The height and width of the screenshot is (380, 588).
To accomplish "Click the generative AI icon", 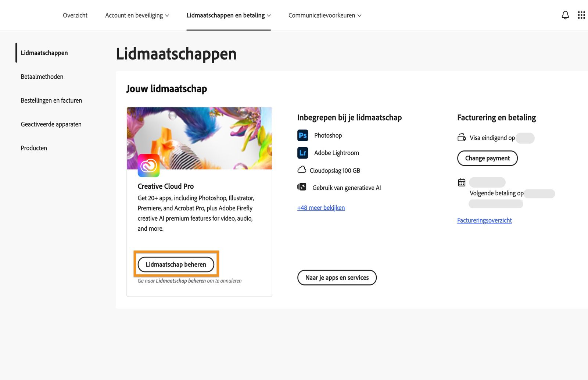I will [302, 187].
